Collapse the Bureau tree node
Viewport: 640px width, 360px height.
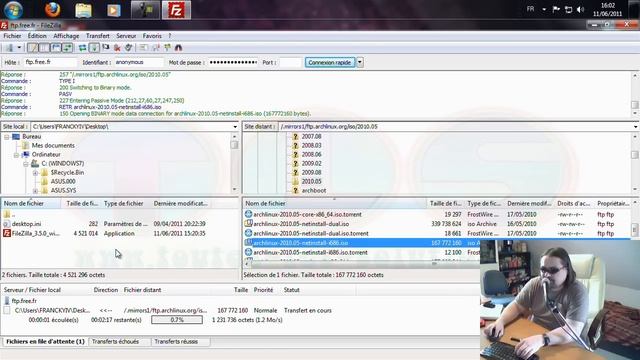coord(7,137)
